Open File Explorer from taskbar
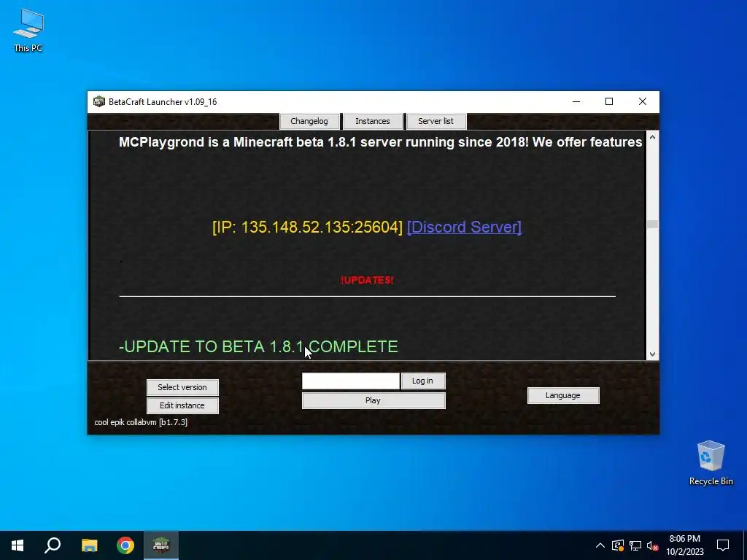This screenshot has height=560, width=747. (89, 545)
